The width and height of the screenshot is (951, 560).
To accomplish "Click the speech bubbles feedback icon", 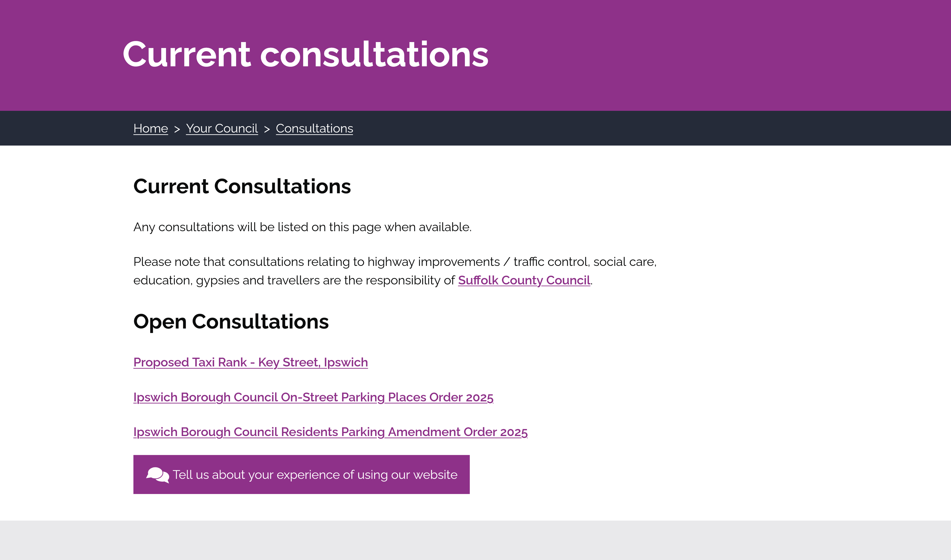I will pos(158,475).
